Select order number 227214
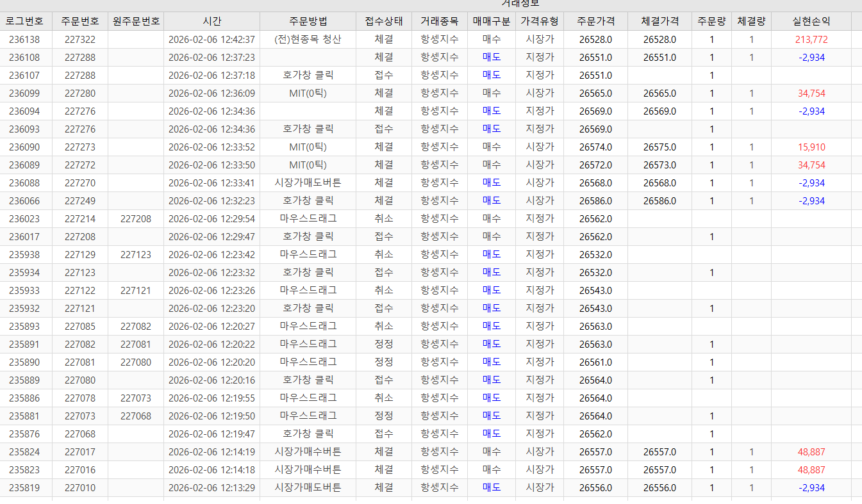Screen dimensions: 862x504 80,218
